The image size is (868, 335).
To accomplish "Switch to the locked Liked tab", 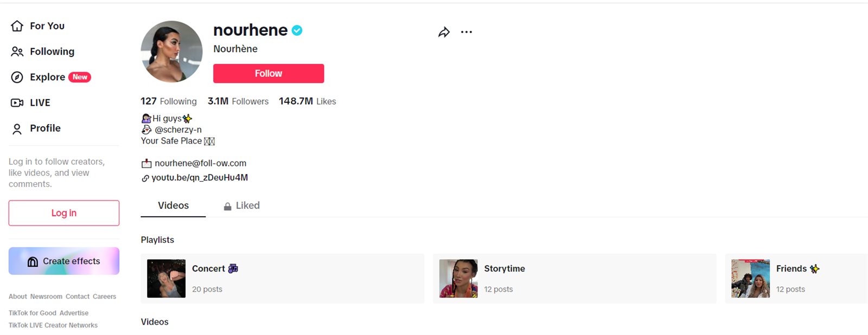I will [x=242, y=205].
